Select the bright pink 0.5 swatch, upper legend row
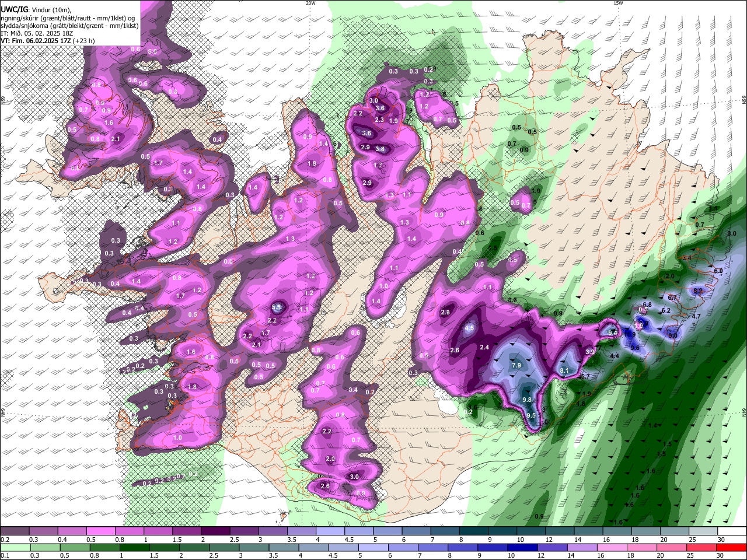 pos(100,531)
